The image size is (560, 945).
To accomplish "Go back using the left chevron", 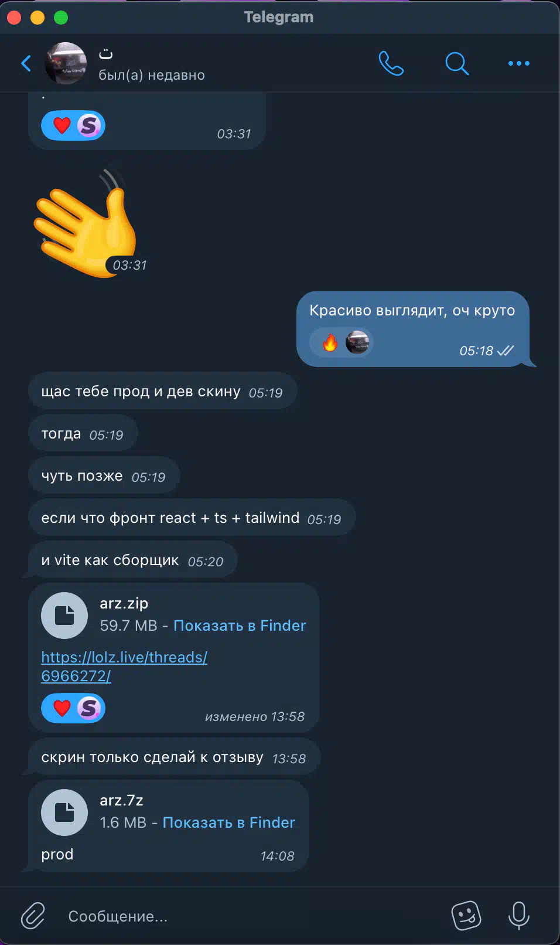I will pyautogui.click(x=26, y=63).
